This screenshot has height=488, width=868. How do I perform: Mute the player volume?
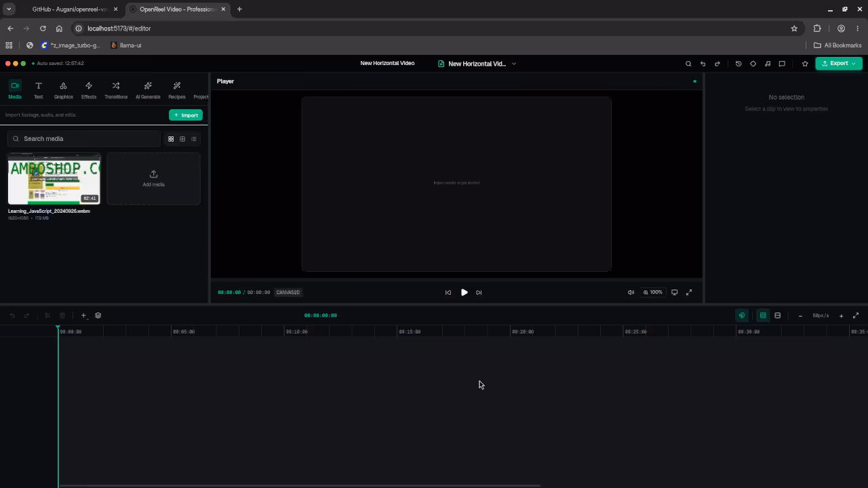631,293
